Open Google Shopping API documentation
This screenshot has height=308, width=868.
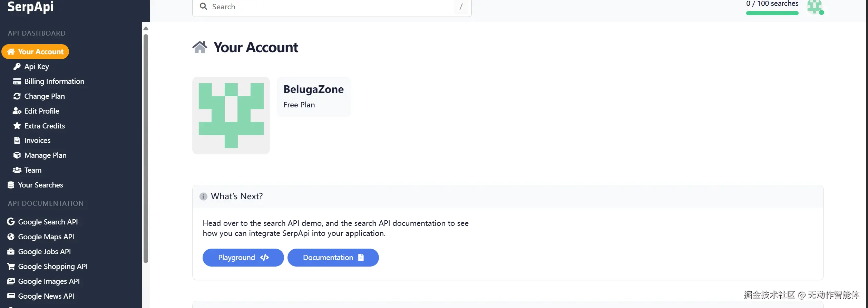click(53, 267)
